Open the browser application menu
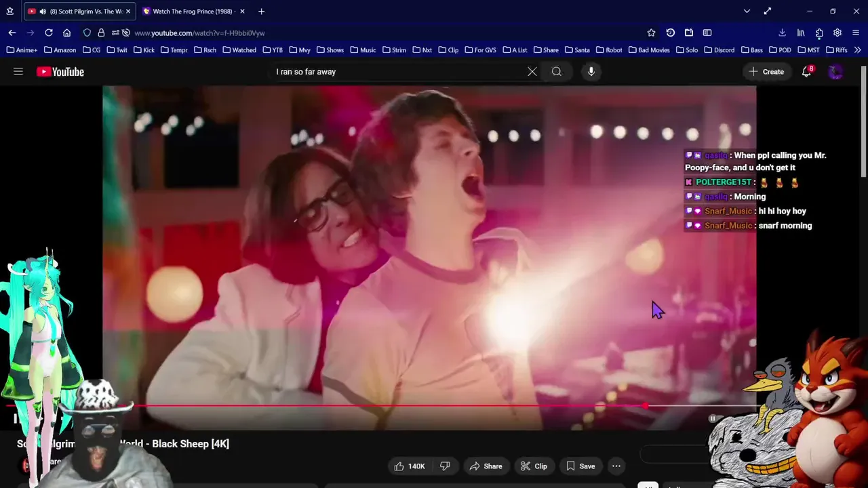The image size is (868, 488). click(856, 33)
